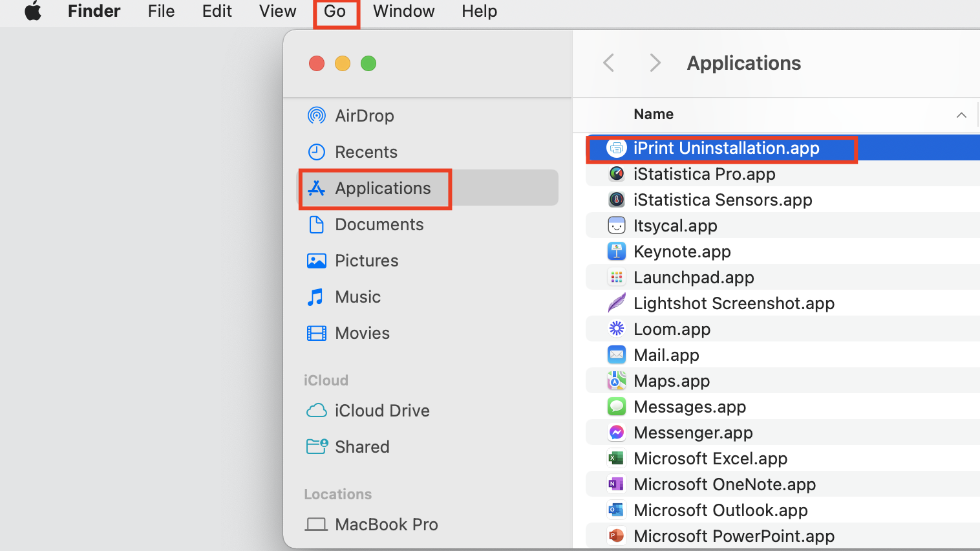This screenshot has height=551, width=980.
Task: Open the Help menu
Action: 479,11
